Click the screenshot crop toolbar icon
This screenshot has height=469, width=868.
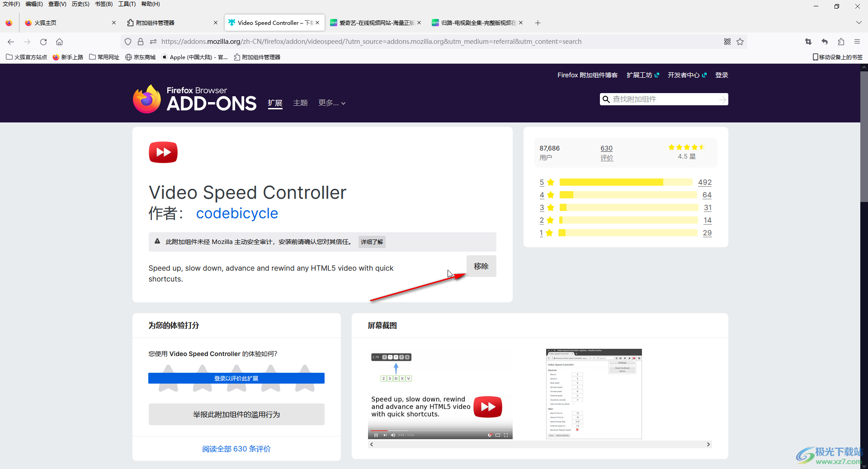point(808,42)
